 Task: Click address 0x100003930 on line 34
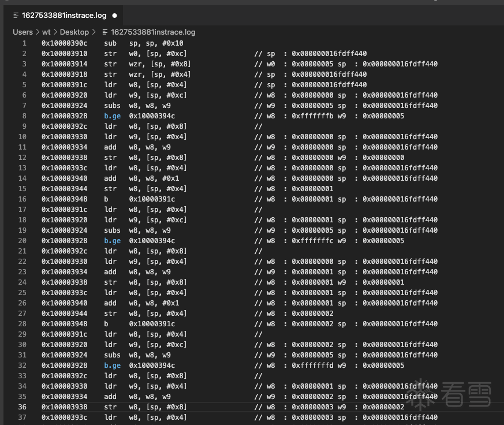click(64, 386)
